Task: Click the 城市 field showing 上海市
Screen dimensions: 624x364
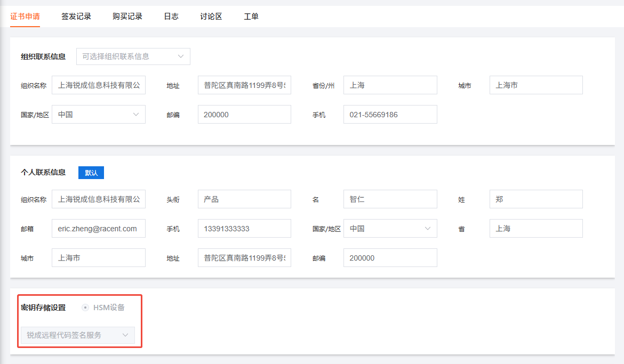Action: [535, 85]
